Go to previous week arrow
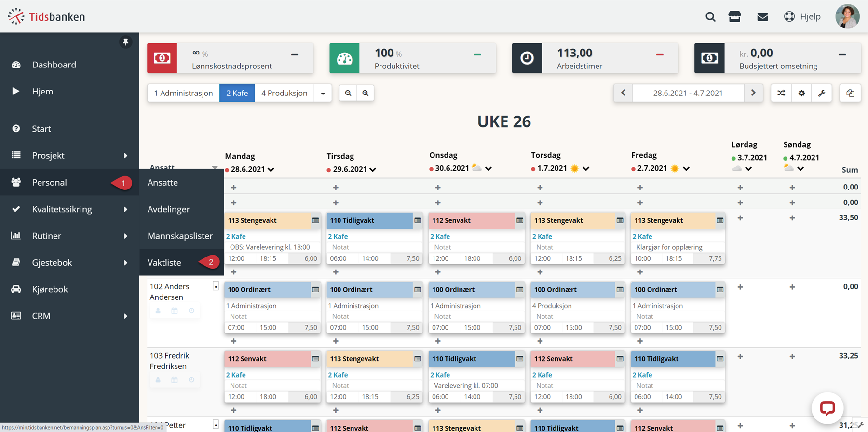The image size is (868, 432). [623, 93]
